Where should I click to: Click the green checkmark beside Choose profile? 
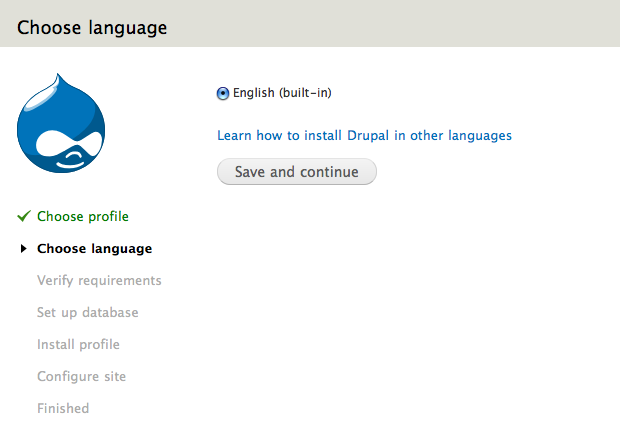click(24, 216)
